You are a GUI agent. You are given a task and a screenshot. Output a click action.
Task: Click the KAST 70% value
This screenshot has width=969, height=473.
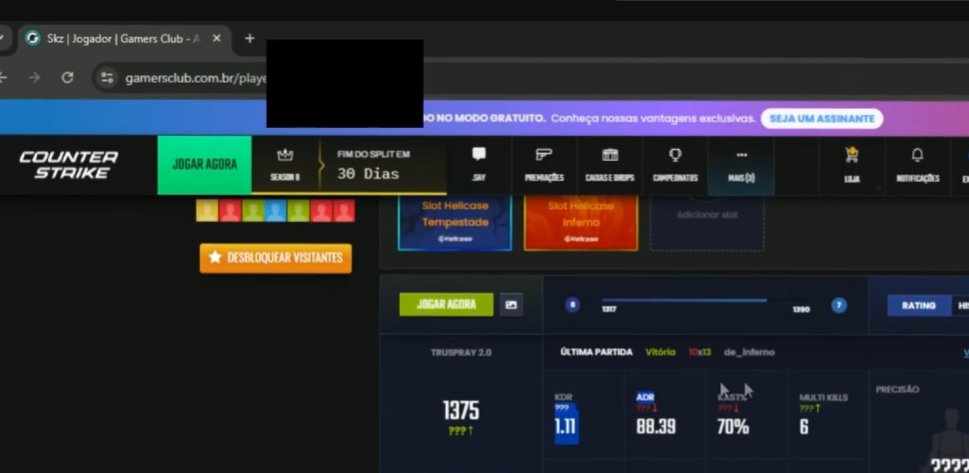[733, 427]
